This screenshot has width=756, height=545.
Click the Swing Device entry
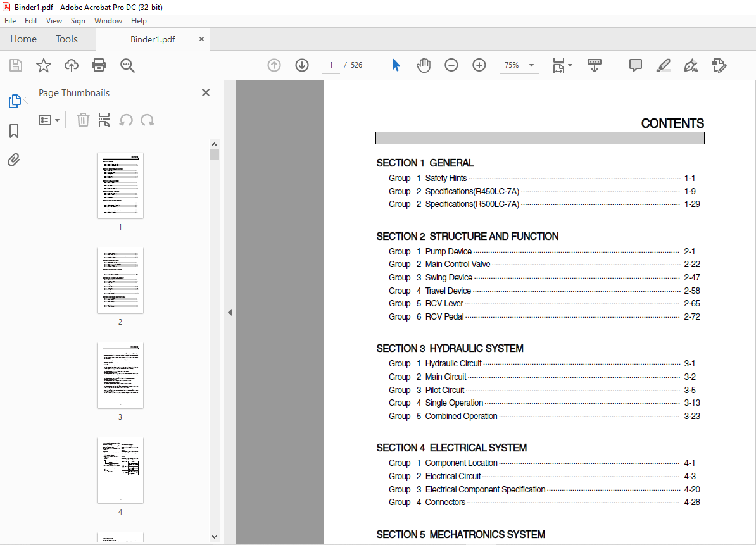545,277
